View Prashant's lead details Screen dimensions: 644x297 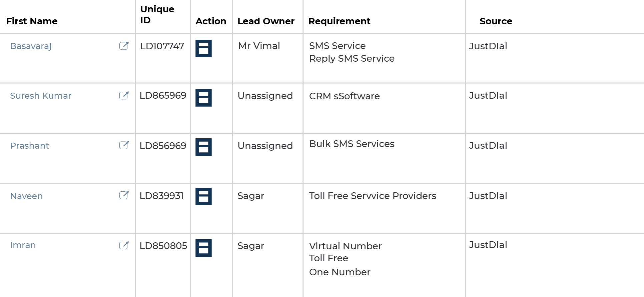point(29,146)
